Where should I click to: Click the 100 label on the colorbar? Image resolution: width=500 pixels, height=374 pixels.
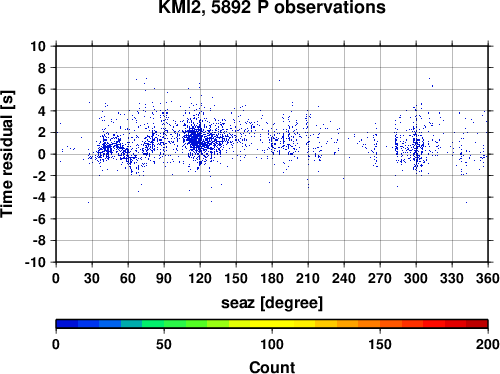click(272, 344)
